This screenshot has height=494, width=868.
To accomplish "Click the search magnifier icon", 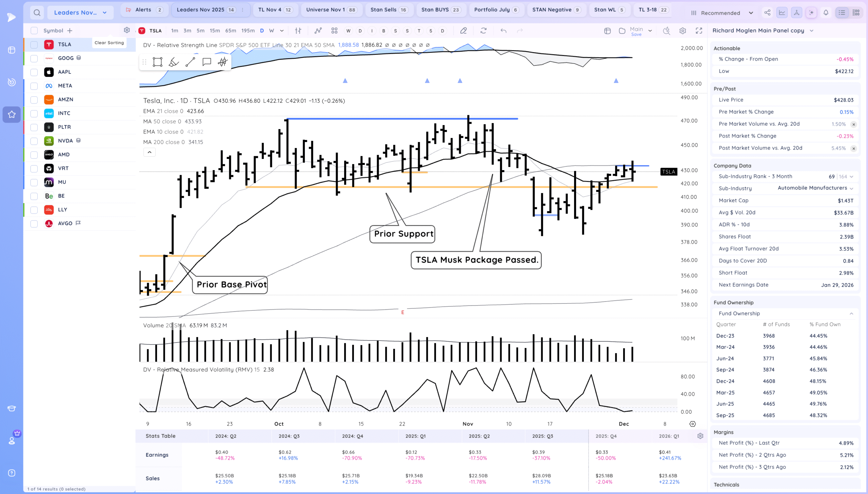I will tap(37, 13).
